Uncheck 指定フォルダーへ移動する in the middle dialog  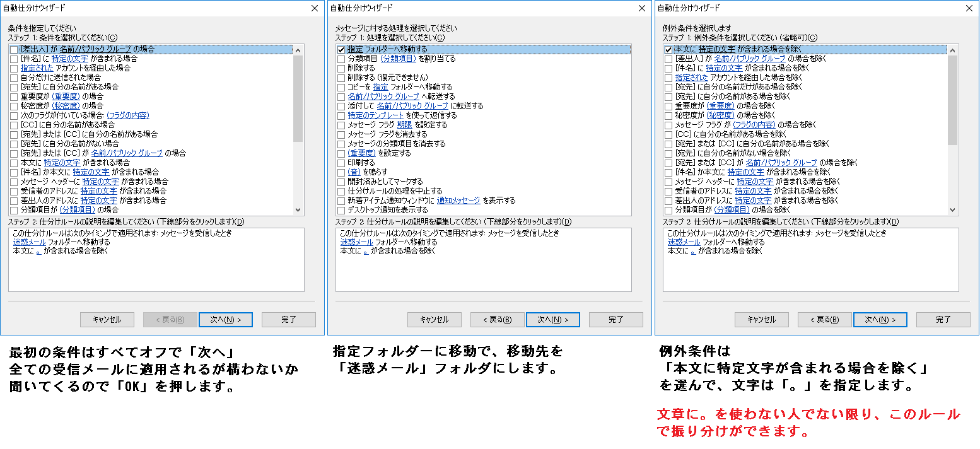341,49
